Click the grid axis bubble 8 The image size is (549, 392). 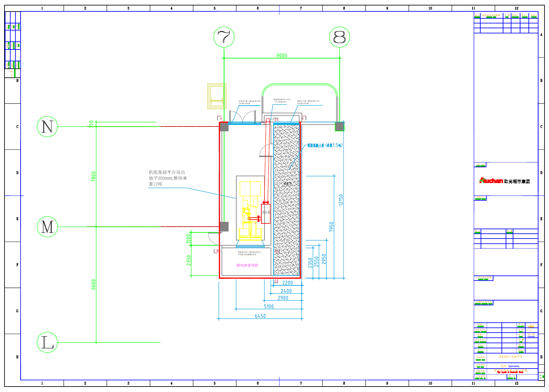(339, 37)
